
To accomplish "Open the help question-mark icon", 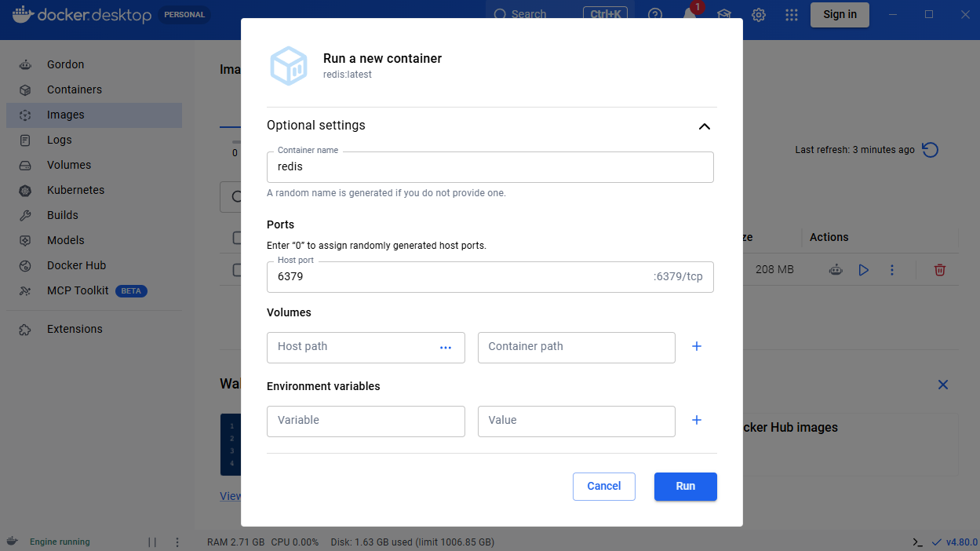I will pos(655,14).
